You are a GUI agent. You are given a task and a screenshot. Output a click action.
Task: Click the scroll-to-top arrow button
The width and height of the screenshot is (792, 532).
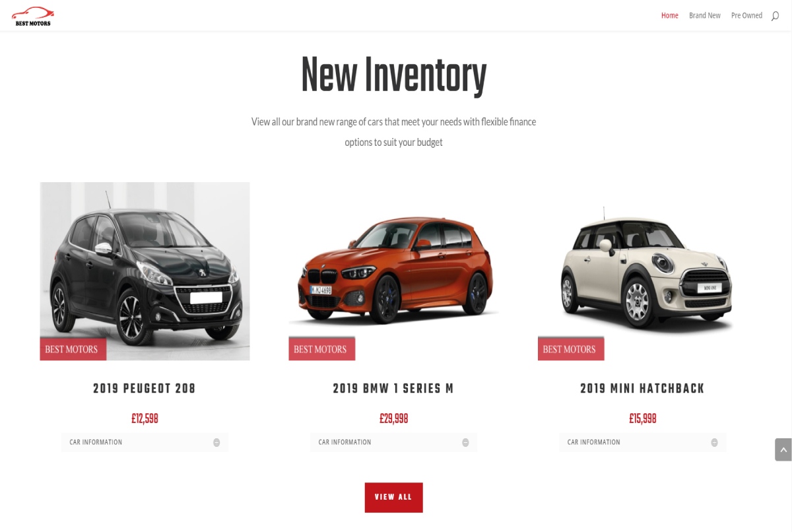pos(783,449)
